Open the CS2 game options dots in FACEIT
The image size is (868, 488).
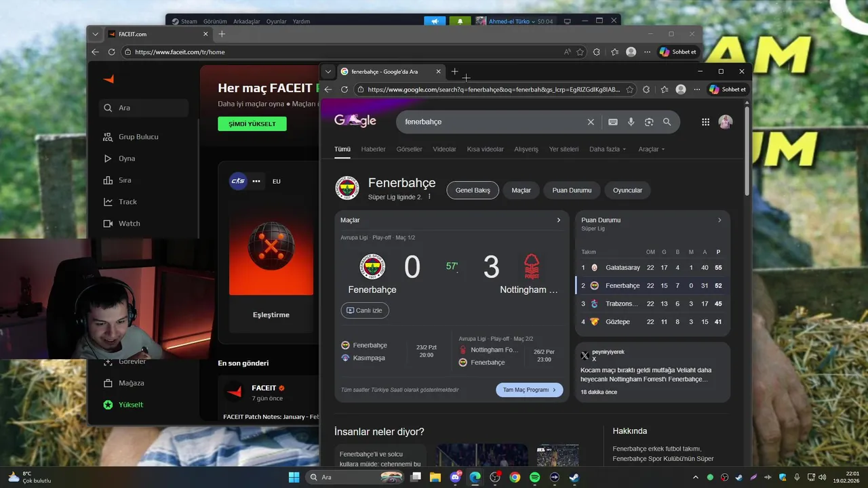[x=256, y=181]
